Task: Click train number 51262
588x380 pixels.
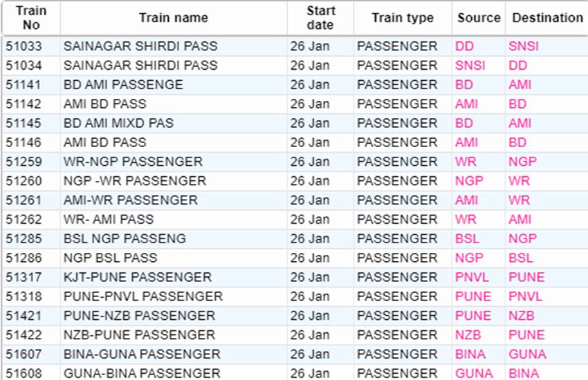Action: pyautogui.click(x=24, y=220)
